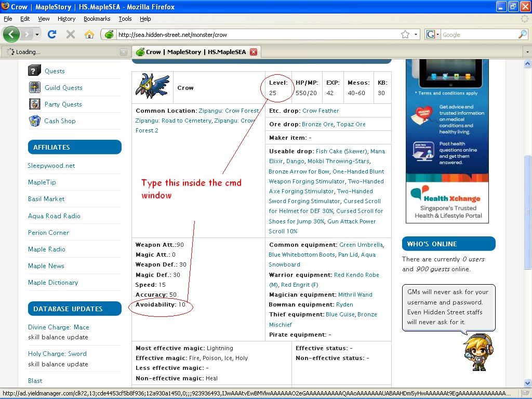
Task: Open the History menu
Action: point(66,19)
